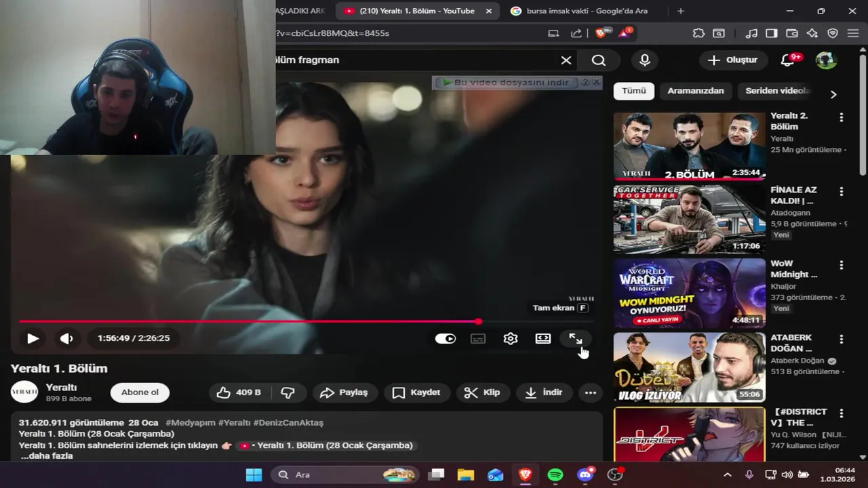This screenshot has width=868, height=488.
Task: Toggle subtitles button in video player
Action: [x=478, y=339]
